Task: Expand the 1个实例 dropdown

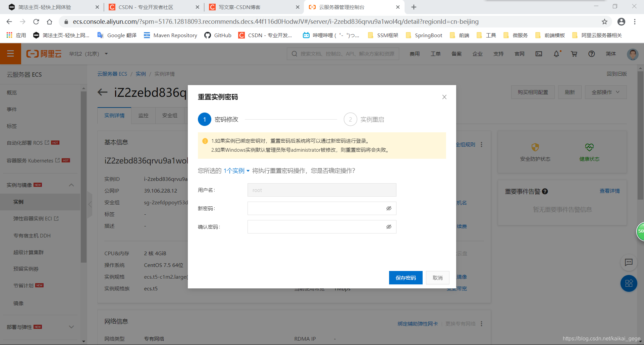Action: pyautogui.click(x=236, y=170)
